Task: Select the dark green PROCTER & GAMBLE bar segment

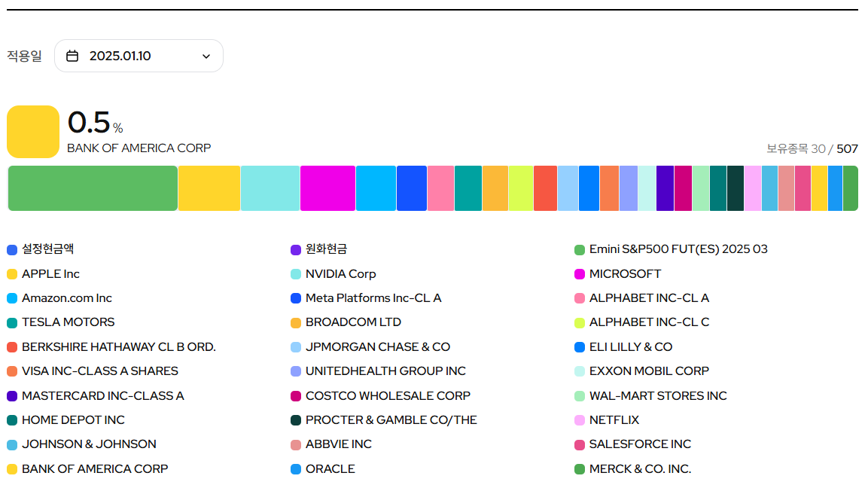Action: coord(736,188)
